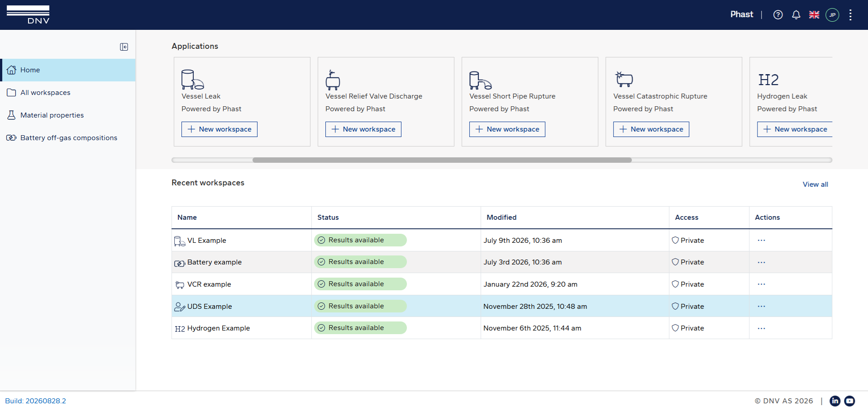Click the Battery example row icon
The height and width of the screenshot is (411, 868).
pos(180,263)
